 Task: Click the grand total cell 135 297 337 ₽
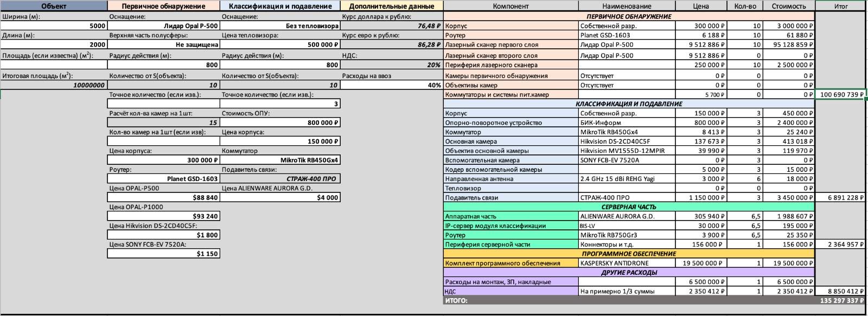(840, 300)
